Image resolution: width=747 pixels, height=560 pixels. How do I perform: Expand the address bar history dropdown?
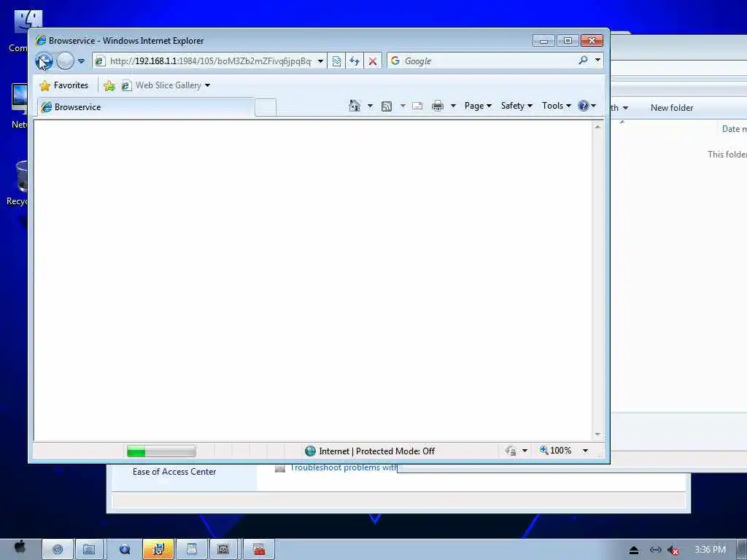pyautogui.click(x=321, y=61)
